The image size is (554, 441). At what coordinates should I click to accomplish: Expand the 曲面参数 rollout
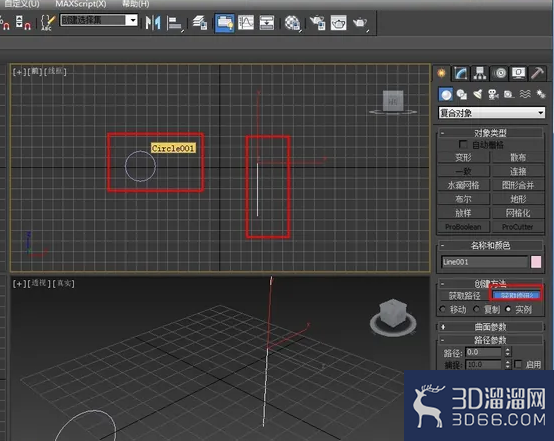(490, 327)
